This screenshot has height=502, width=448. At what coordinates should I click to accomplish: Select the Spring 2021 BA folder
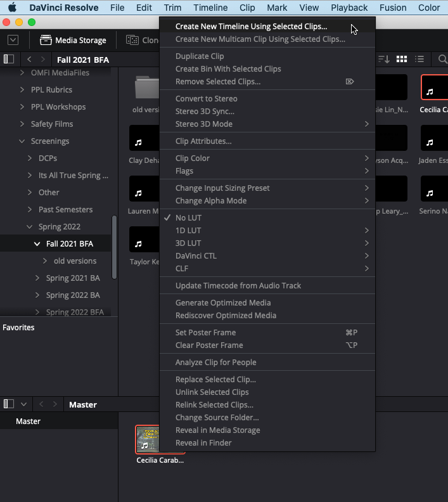coord(73,278)
